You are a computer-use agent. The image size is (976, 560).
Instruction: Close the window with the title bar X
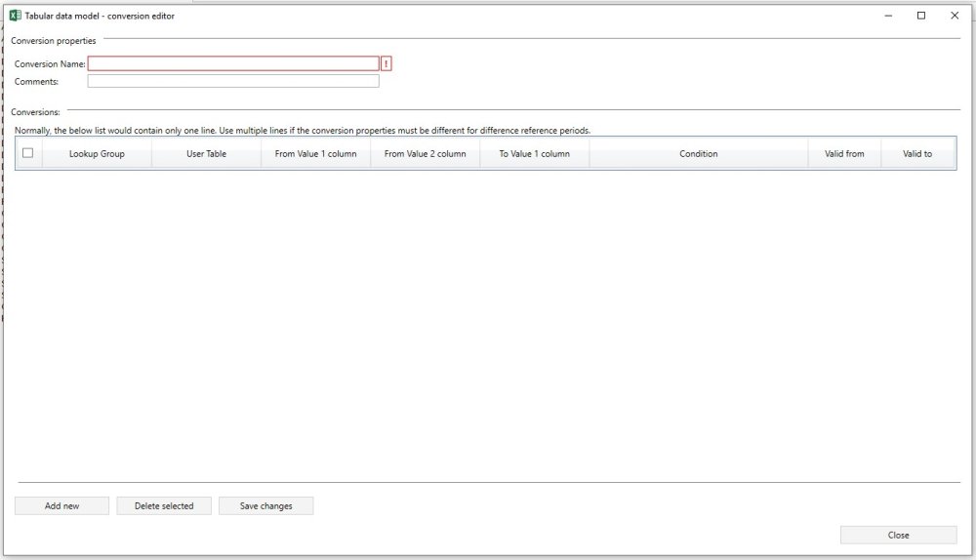(955, 16)
